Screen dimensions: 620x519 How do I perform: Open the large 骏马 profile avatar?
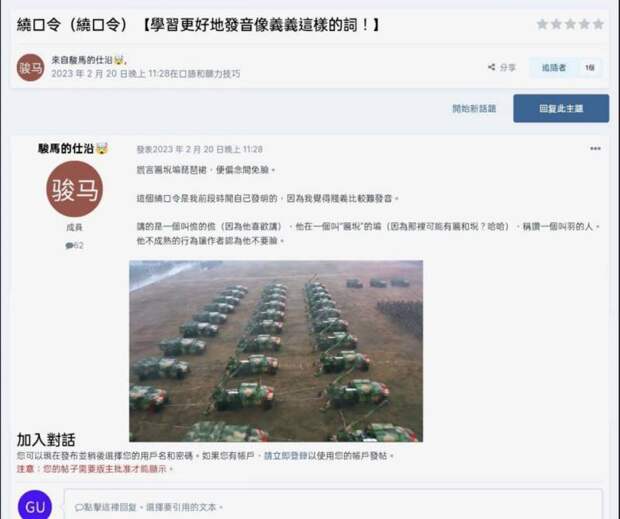(74, 189)
